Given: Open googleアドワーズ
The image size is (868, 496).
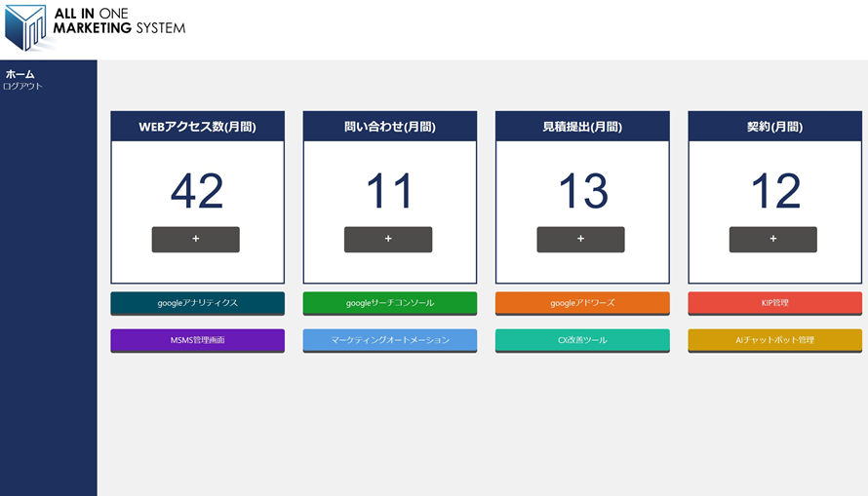Looking at the screenshot, I should coord(582,304).
